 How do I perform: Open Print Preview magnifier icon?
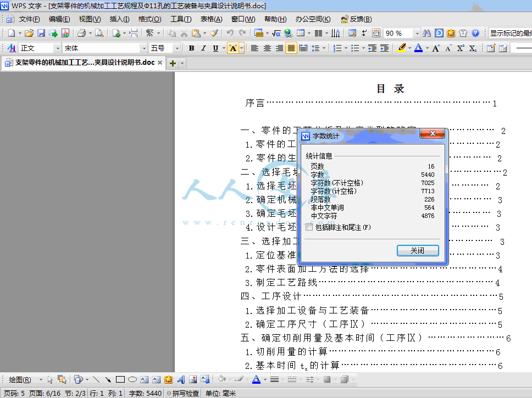point(99,33)
